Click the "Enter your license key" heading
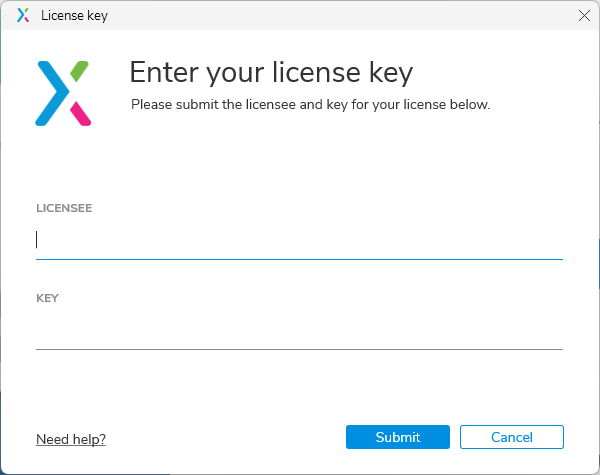This screenshot has height=475, width=600. [x=271, y=73]
